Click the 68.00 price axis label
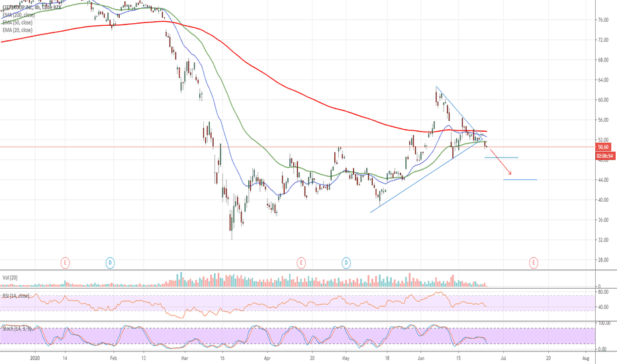Viewport: 617px width, 364px height. coord(603,60)
